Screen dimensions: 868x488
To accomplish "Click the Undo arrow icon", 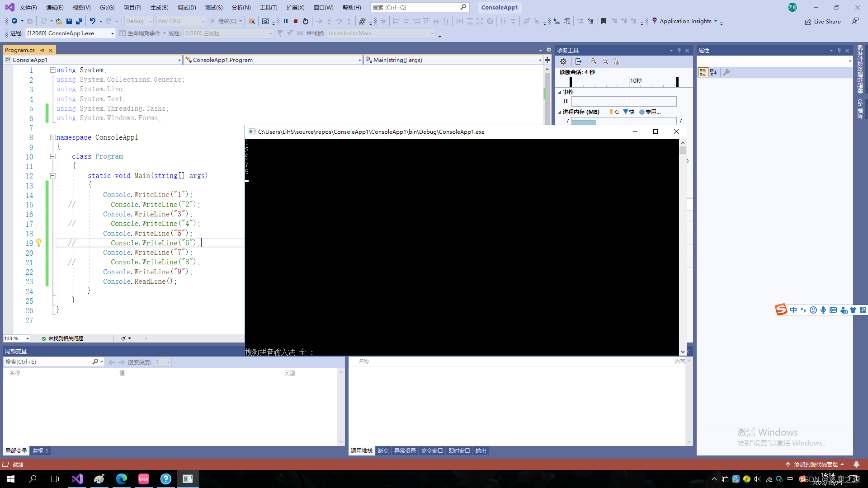I will pyautogui.click(x=92, y=21).
